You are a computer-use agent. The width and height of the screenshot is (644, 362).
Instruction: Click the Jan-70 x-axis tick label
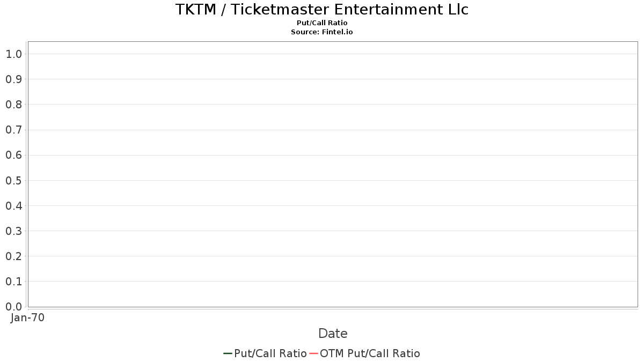pos(27,317)
